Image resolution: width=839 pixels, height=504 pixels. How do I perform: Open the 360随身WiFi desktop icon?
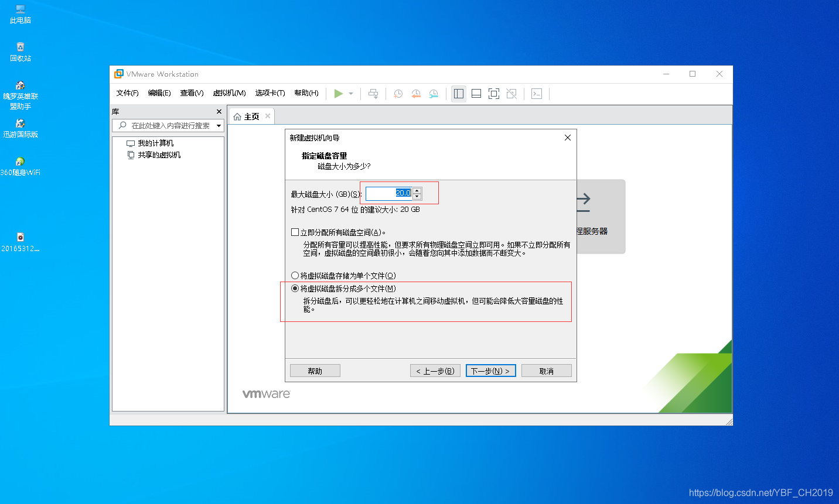[x=21, y=166]
